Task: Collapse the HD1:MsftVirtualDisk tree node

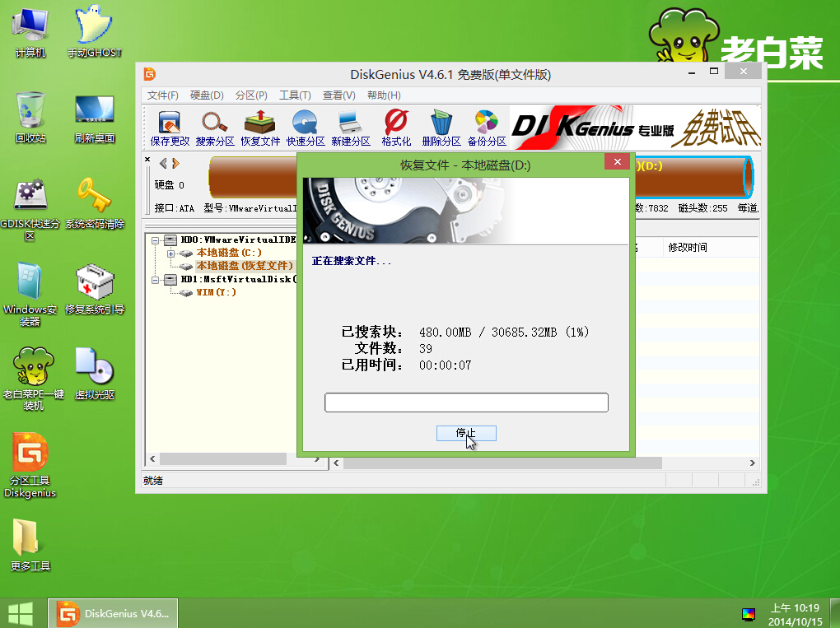Action: 156,280
